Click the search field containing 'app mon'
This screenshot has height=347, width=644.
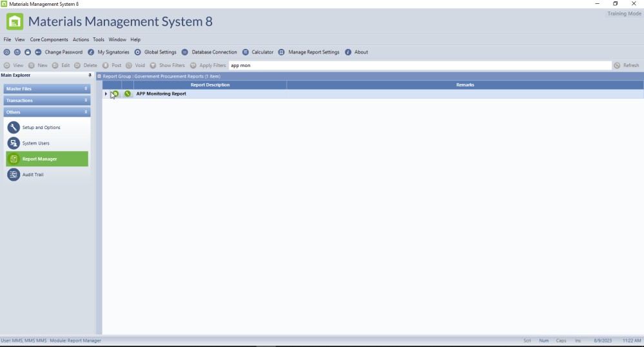click(x=419, y=65)
